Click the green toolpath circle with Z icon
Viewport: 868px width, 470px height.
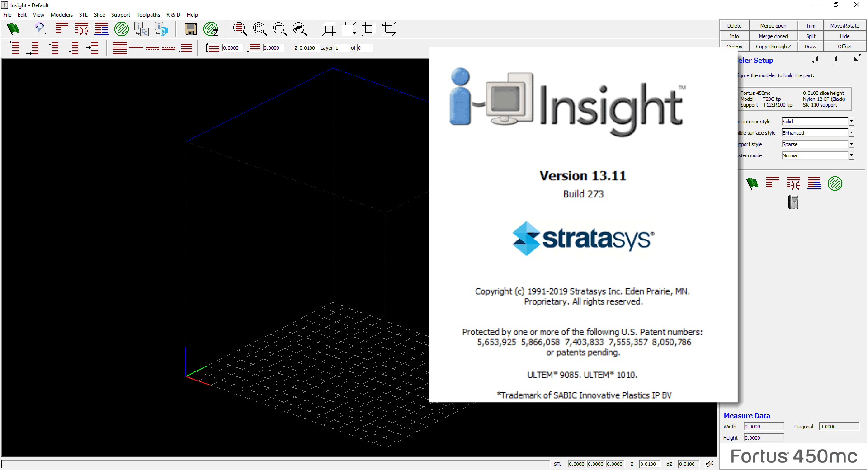pyautogui.click(x=211, y=29)
